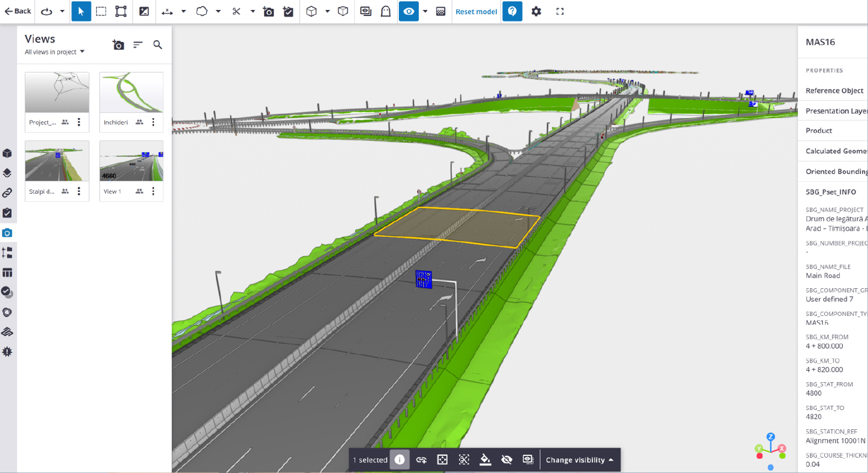Hide selected with the crossed-eye icon
868x473 pixels.
(x=507, y=459)
